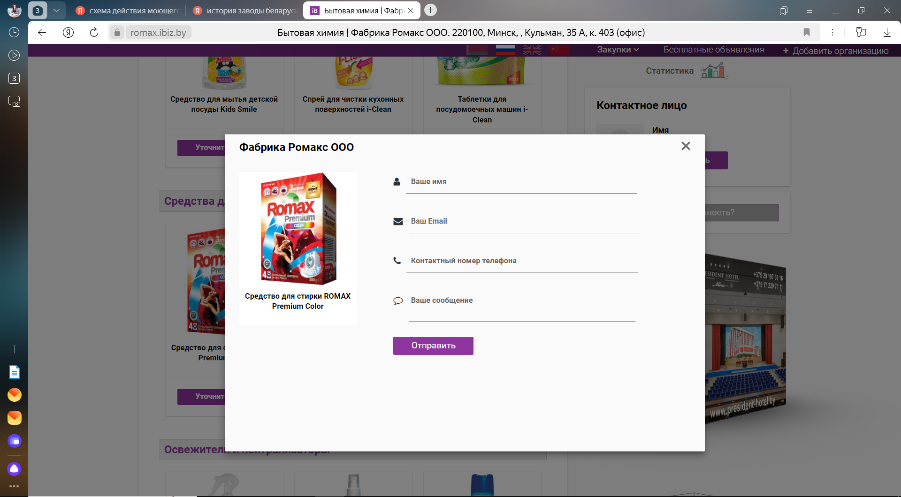Open 'Спрей для чистки кухонных поверхностей i-Clean'

[353, 104]
